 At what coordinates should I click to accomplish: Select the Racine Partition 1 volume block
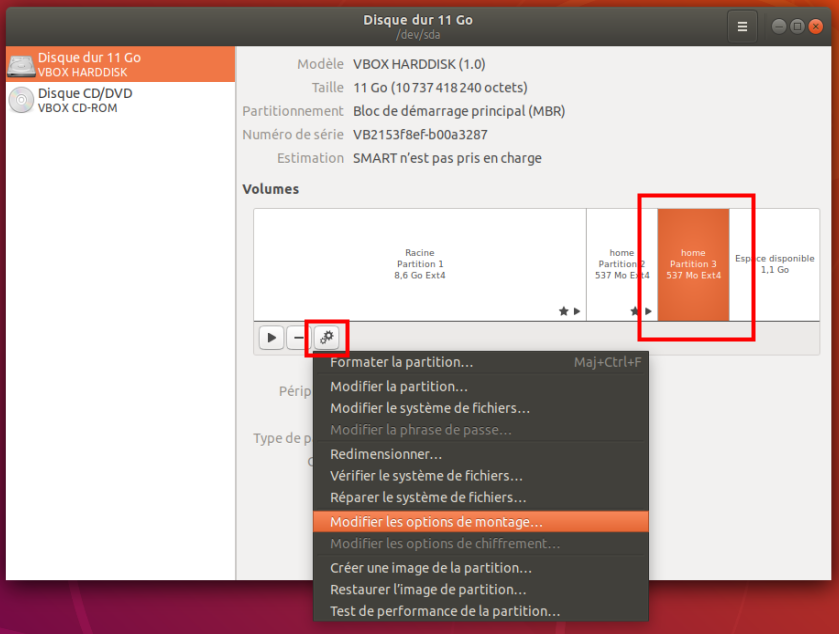[x=419, y=264]
